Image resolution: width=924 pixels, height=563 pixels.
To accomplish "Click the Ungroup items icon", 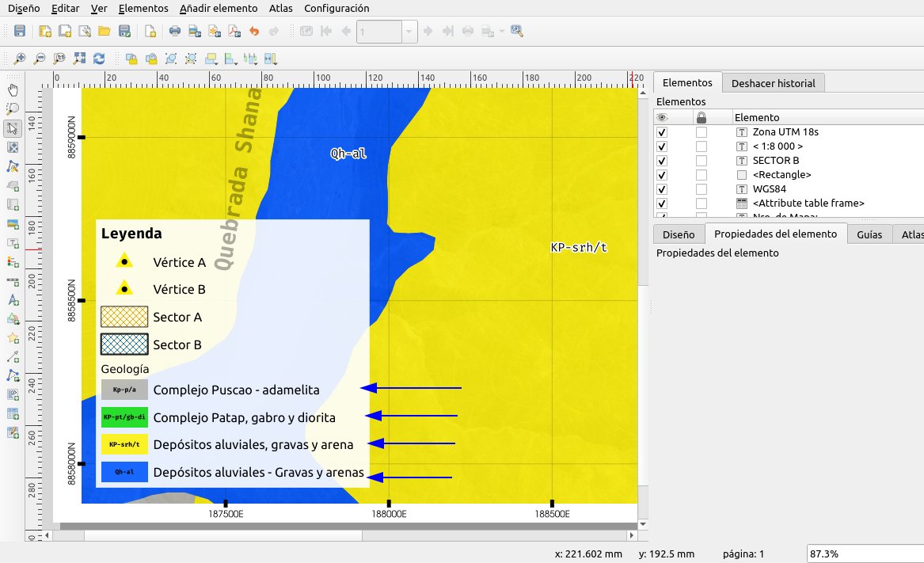I will coord(191,59).
